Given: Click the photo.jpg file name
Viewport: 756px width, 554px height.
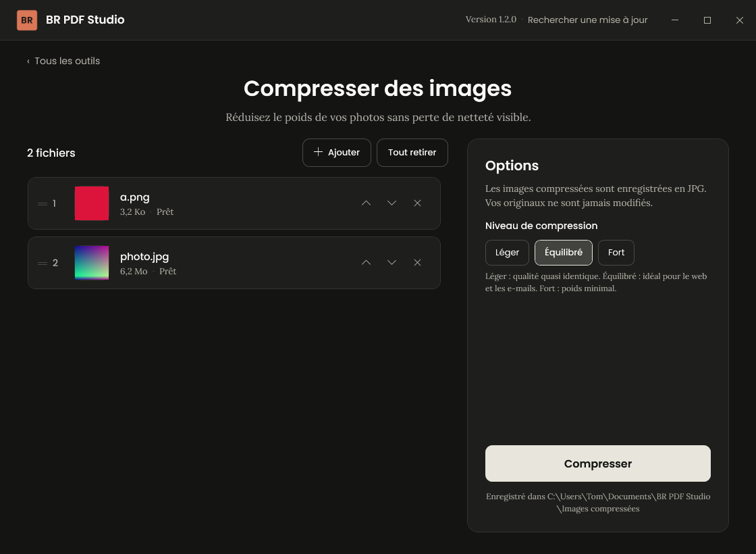Looking at the screenshot, I should 144,257.
